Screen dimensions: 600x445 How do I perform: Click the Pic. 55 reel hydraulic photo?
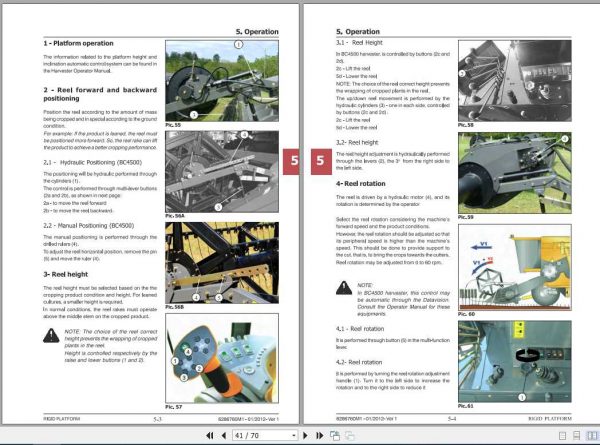(222, 81)
